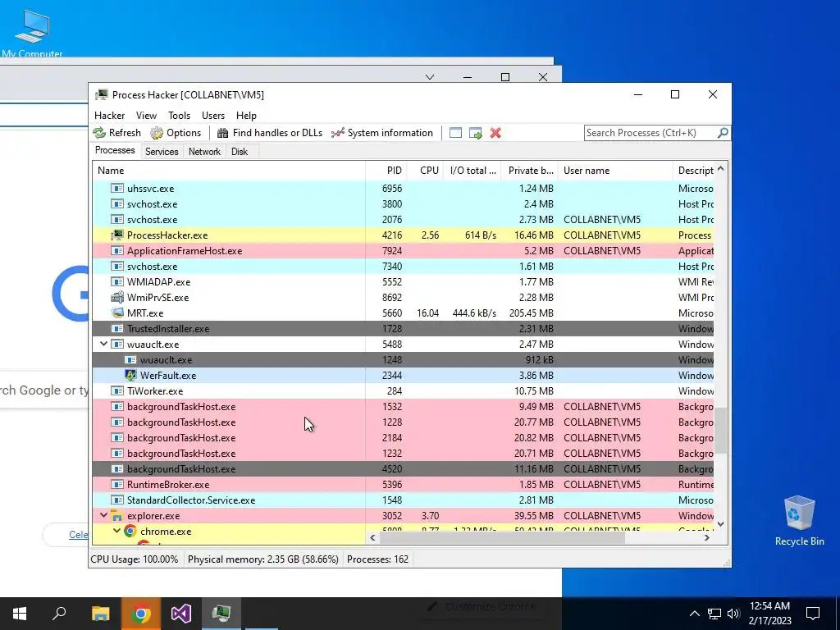Viewport: 840px width, 630px height.
Task: Click the Process Hacker taskbar icon
Action: pos(221,614)
